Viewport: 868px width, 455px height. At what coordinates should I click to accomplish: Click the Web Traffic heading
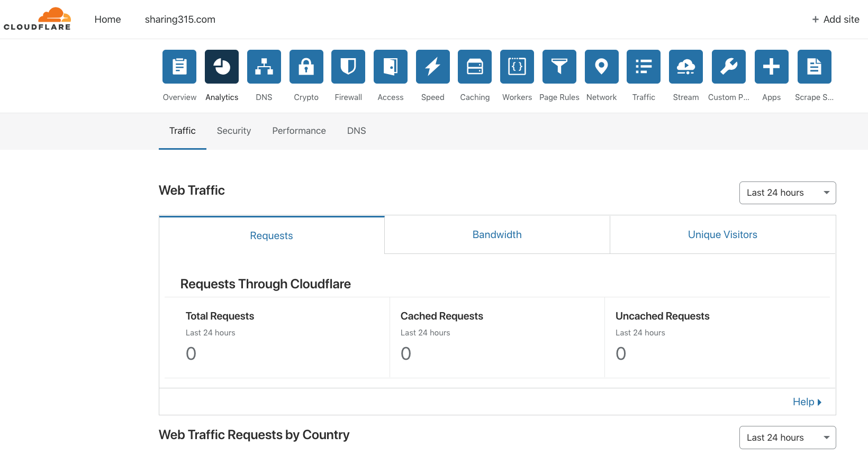coord(192,190)
